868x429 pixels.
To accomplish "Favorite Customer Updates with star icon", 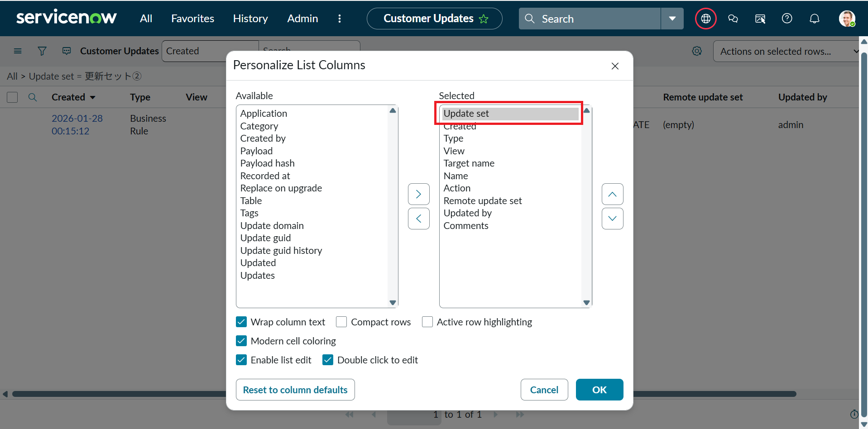I will tap(484, 19).
